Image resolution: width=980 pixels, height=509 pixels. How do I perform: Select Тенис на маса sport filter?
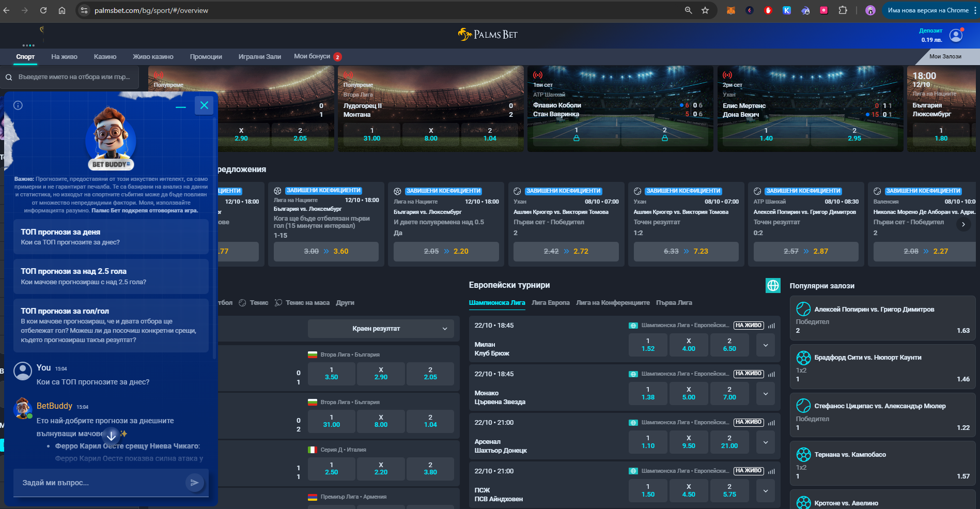[302, 303]
